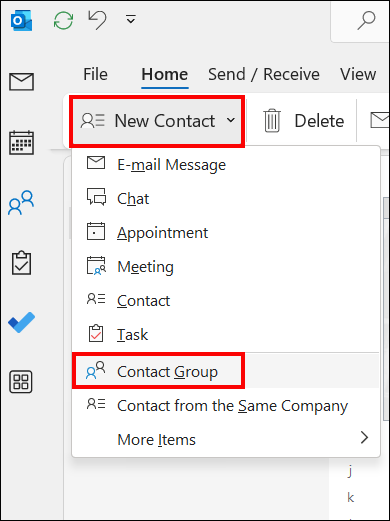Open the View tab
This screenshot has height=521, width=390.
click(x=358, y=74)
